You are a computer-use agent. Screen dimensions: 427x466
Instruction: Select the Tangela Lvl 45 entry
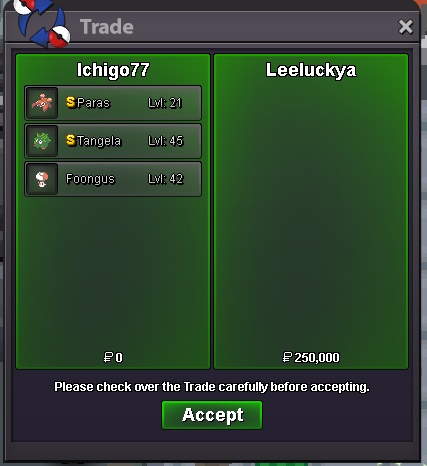tap(113, 141)
